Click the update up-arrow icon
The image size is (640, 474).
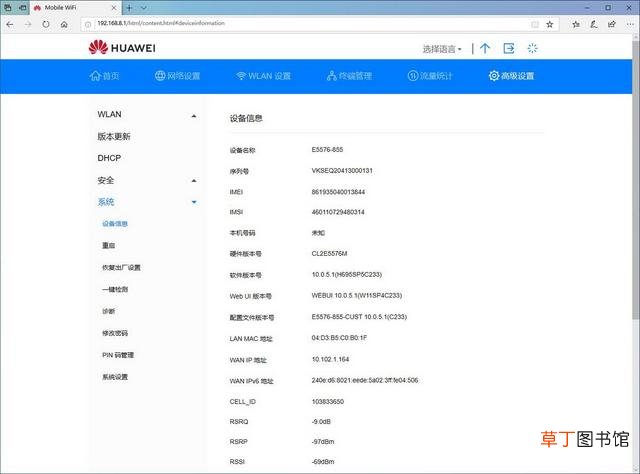point(485,49)
